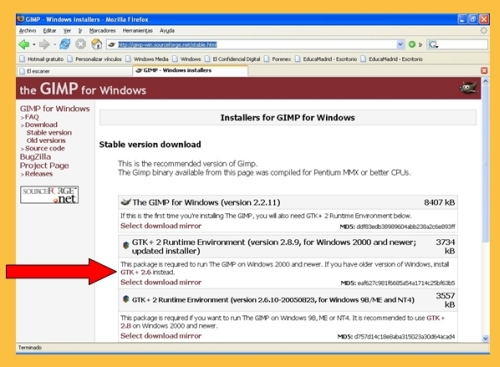
Task: Click the Stop loading icon
Action: click(81, 44)
